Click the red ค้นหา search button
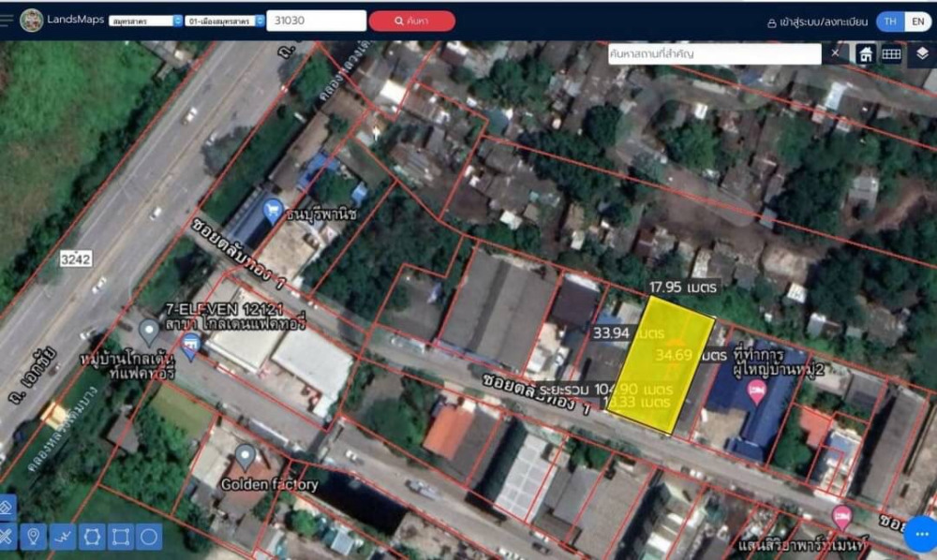This screenshot has width=937, height=560. 411,21
